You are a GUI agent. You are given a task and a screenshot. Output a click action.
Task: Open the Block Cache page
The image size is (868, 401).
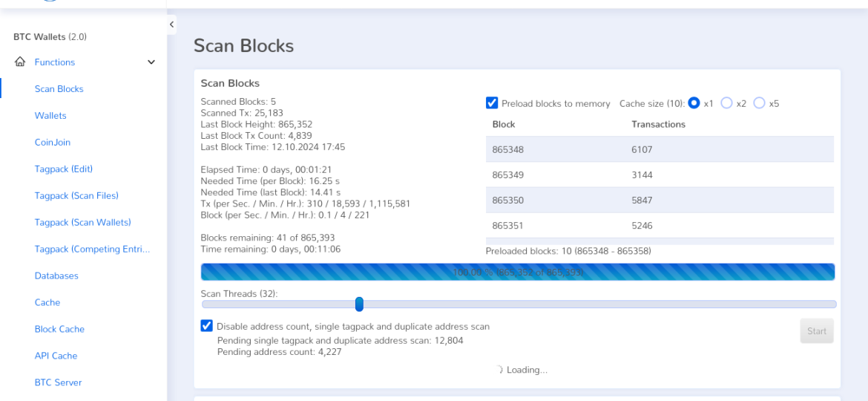tap(59, 329)
